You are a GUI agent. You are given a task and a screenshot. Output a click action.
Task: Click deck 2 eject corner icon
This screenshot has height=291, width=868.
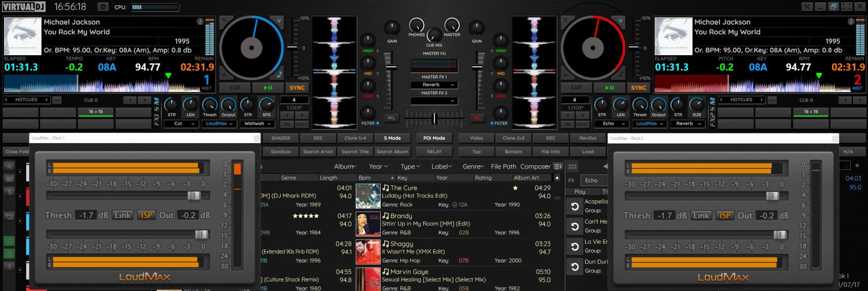click(565, 75)
